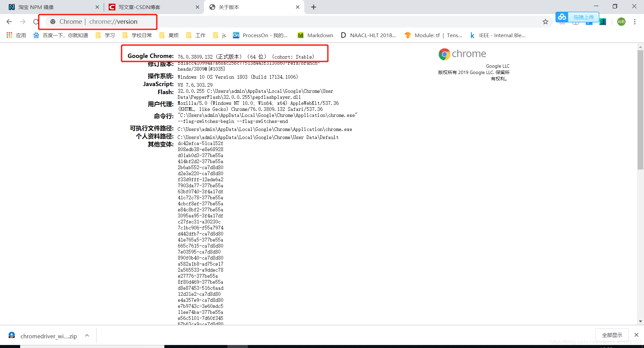Close the 关于版本 tab
The image size is (644, 348).
(298, 7)
